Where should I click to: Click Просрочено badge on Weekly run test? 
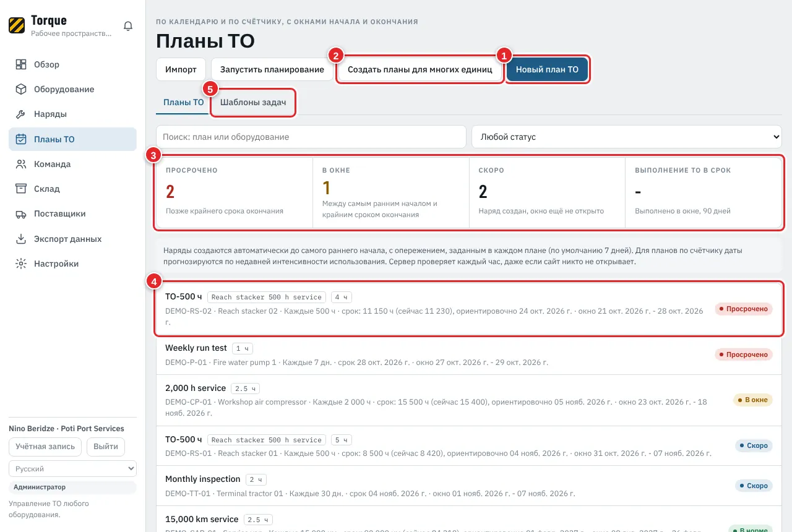coord(744,354)
